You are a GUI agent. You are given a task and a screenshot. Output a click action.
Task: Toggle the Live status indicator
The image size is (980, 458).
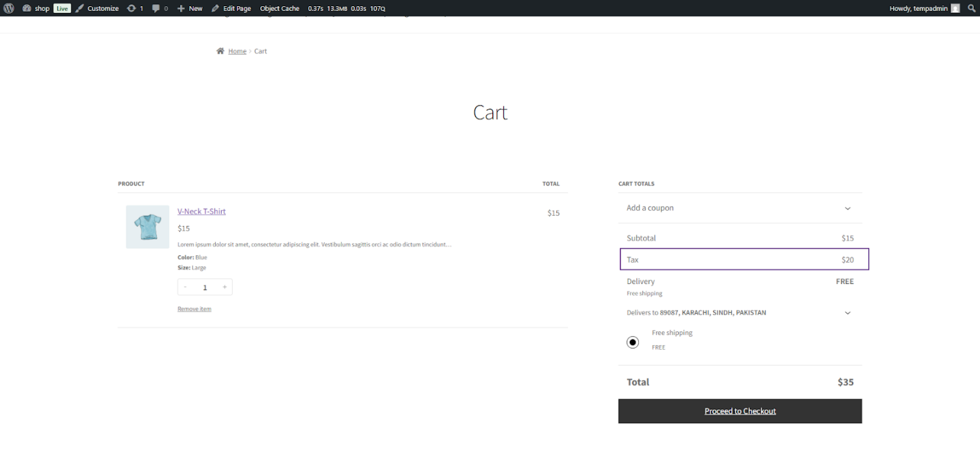click(x=62, y=8)
